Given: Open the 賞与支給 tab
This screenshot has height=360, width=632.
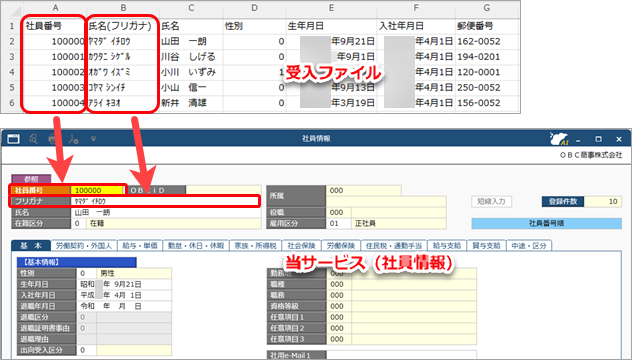Looking at the screenshot, I should click(486, 245).
